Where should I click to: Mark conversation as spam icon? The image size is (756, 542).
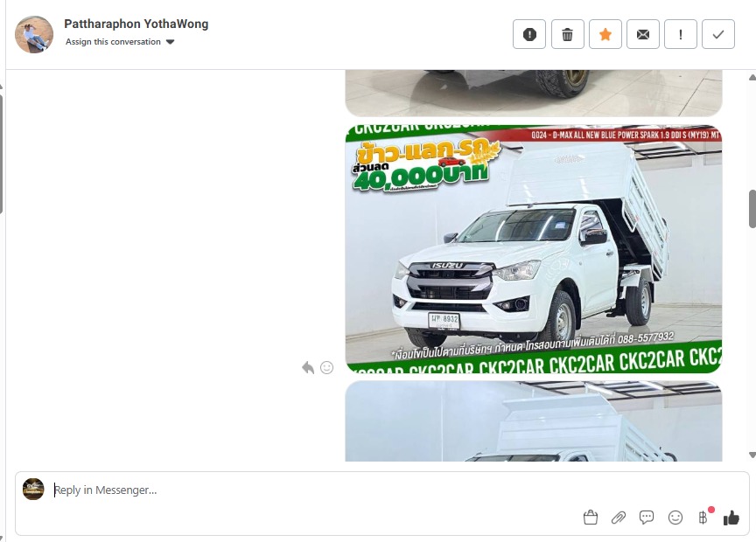point(529,34)
